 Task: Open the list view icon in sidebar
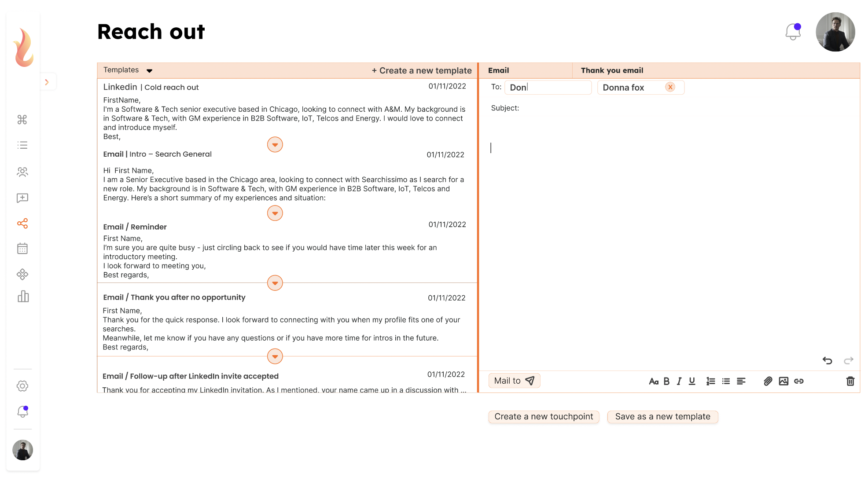coord(22,145)
